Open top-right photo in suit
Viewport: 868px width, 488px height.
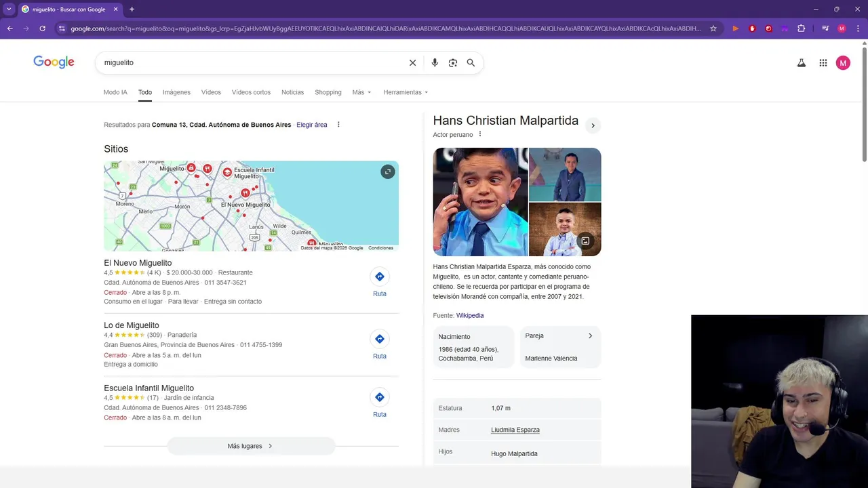click(565, 174)
